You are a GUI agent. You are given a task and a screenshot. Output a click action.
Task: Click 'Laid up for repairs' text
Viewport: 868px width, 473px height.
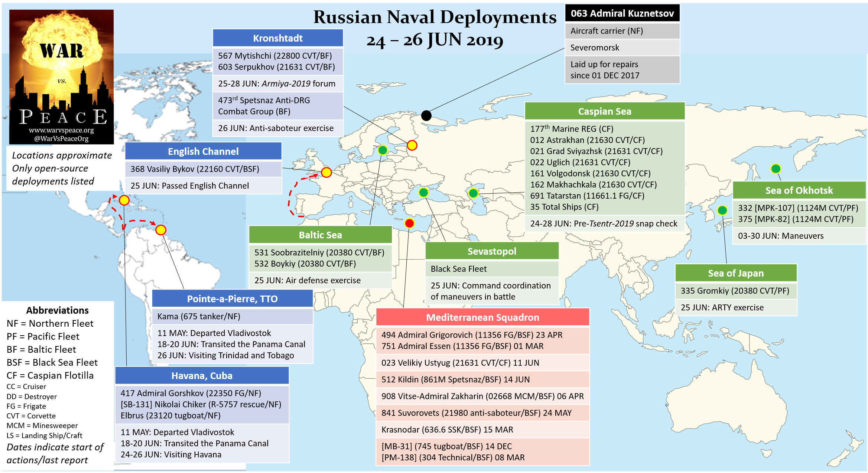click(x=604, y=64)
